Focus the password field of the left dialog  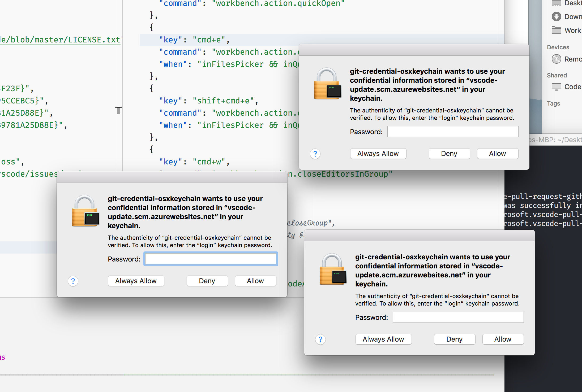click(x=210, y=259)
